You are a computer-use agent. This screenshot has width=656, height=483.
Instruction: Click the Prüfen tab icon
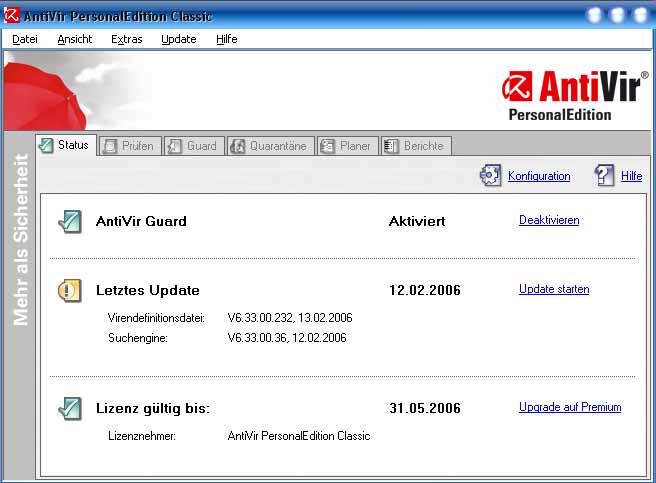coord(110,146)
